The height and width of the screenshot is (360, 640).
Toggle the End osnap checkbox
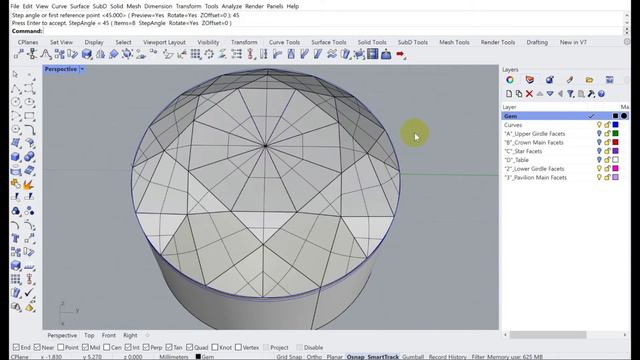[x=16, y=347]
